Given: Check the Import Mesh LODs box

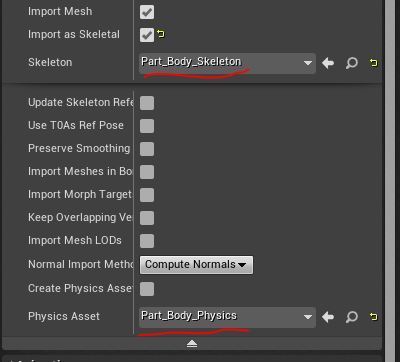Looking at the screenshot, I should point(147,241).
